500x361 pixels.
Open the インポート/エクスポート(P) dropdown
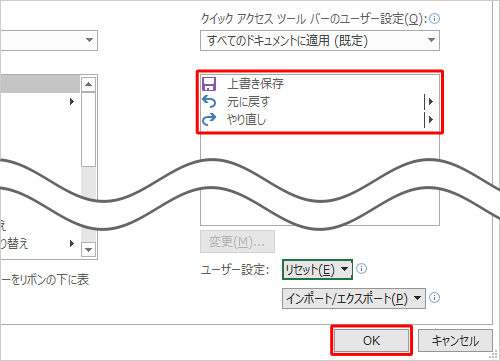tap(354, 298)
